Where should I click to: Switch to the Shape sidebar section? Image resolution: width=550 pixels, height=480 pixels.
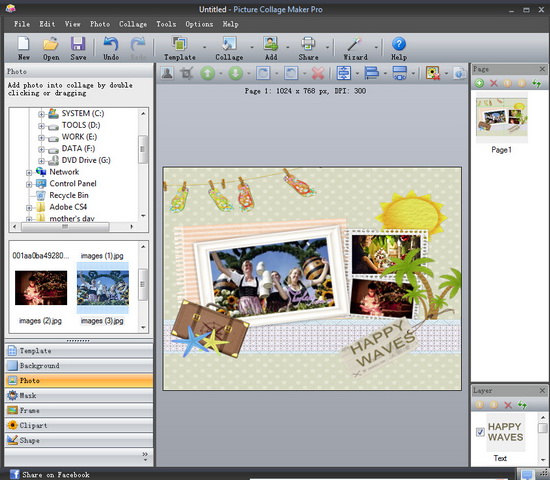[x=79, y=440]
